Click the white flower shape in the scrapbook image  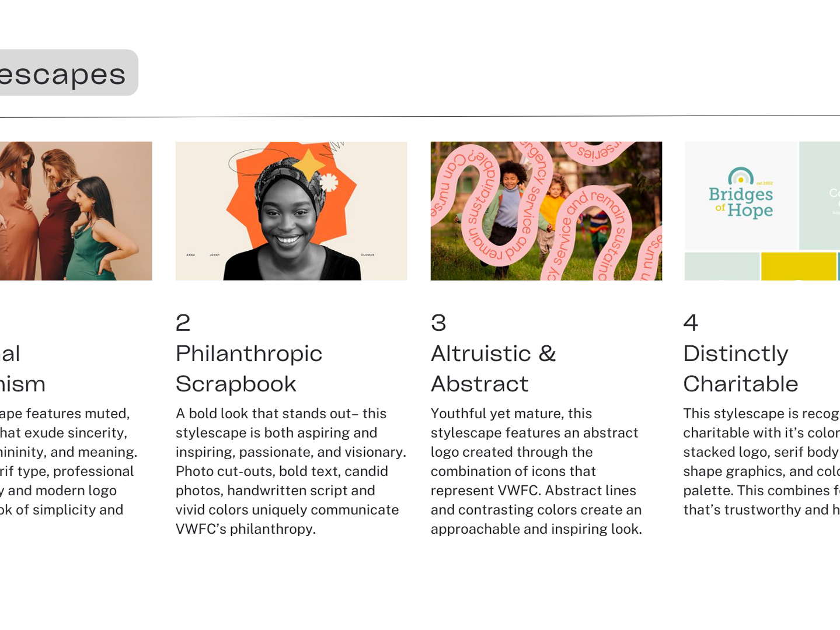point(329,183)
